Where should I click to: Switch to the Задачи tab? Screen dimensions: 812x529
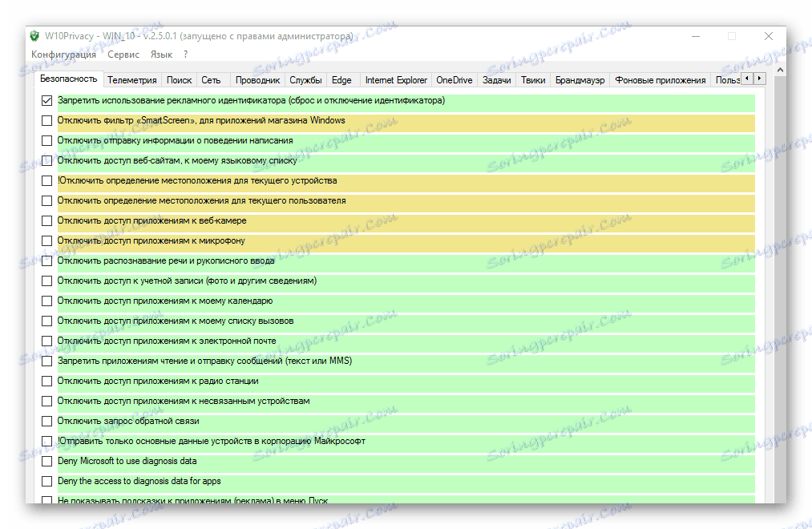[x=497, y=80]
